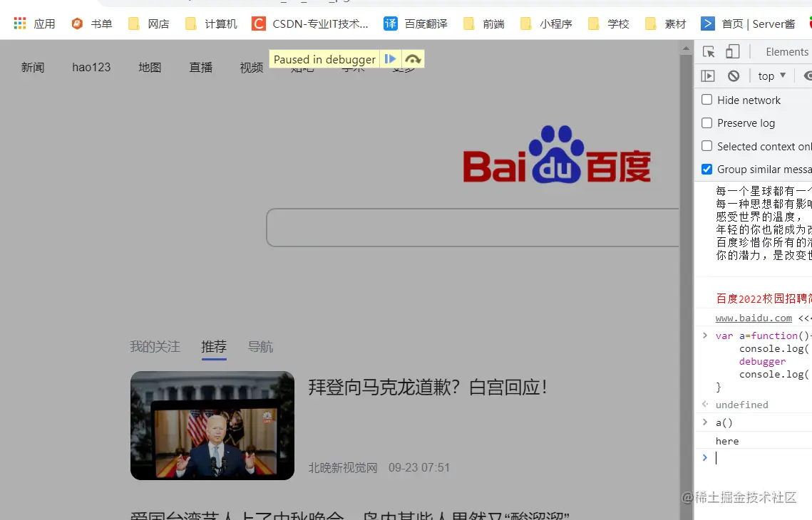Screen dimensions: 812x520
Task: Show the console sidebar in DevTools
Action: (708, 76)
